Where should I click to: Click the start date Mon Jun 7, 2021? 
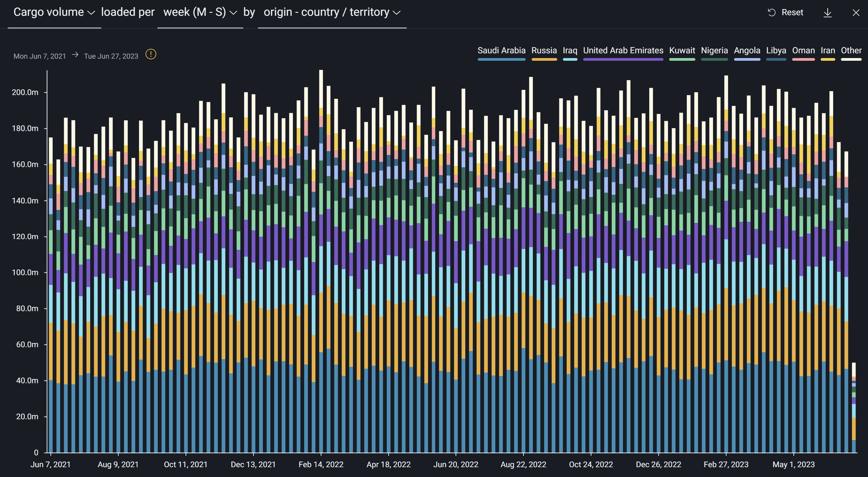point(40,56)
